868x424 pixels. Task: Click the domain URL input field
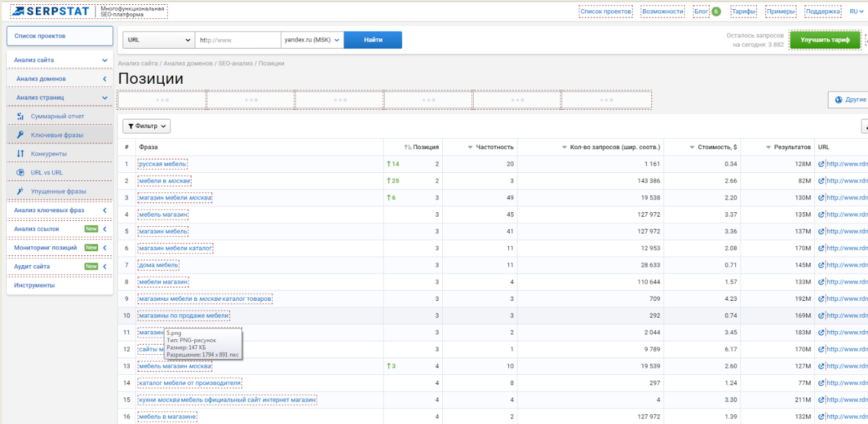click(238, 40)
